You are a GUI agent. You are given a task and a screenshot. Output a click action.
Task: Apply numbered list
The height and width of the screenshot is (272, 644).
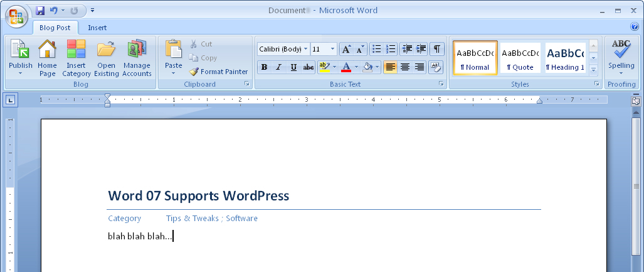coord(391,49)
